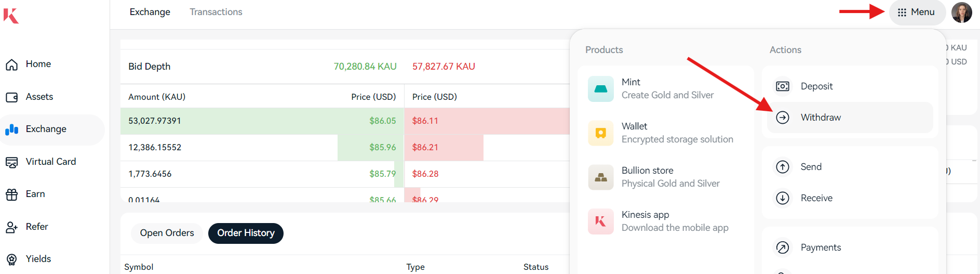Choose Withdraw from the Actions list
The height and width of the screenshot is (274, 980).
pos(820,118)
